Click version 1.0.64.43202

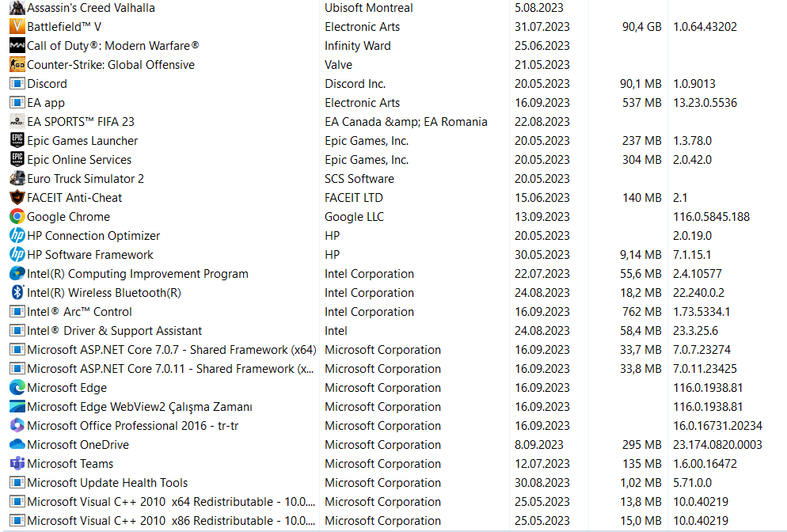[x=705, y=27]
